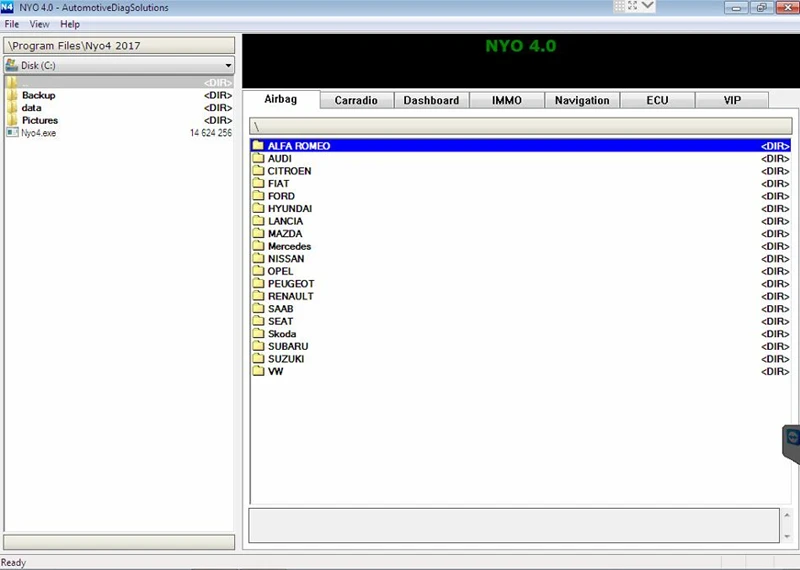Click the Nyo4.exe file icon

pos(12,133)
